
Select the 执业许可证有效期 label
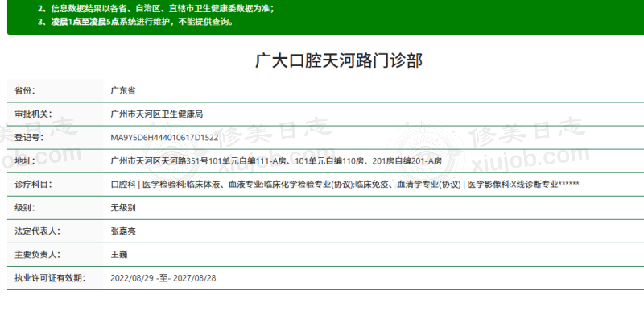50,278
